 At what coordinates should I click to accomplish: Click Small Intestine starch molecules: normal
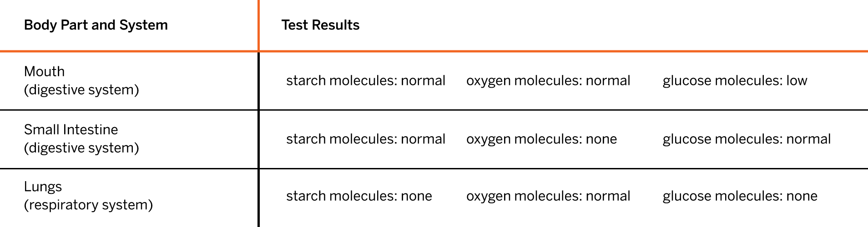click(366, 139)
